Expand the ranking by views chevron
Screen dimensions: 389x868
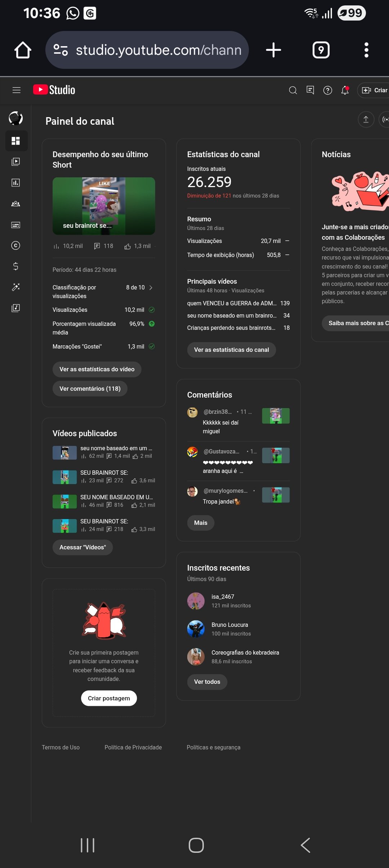[x=151, y=288]
